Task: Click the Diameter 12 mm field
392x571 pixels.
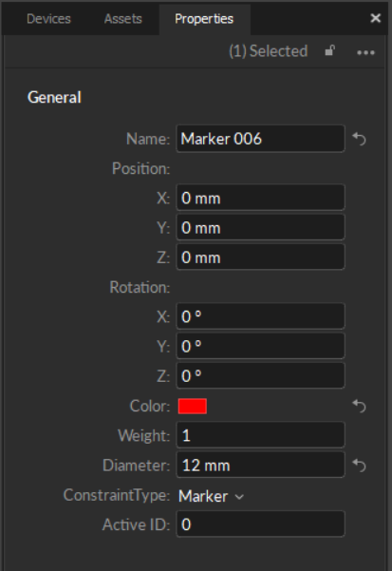Action: coord(260,465)
